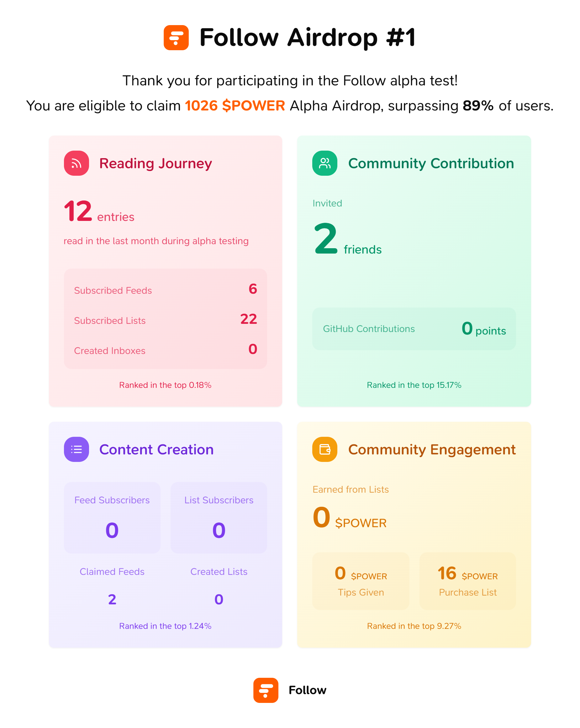Click the orange Follow logo beside the title

tap(176, 37)
